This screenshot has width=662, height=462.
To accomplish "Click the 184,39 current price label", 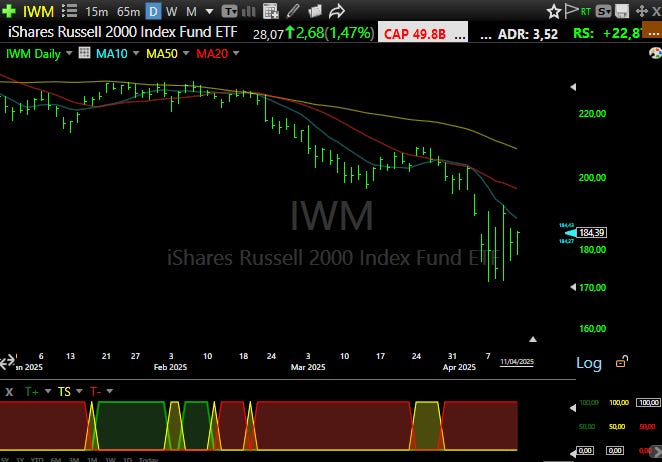I will coord(591,233).
